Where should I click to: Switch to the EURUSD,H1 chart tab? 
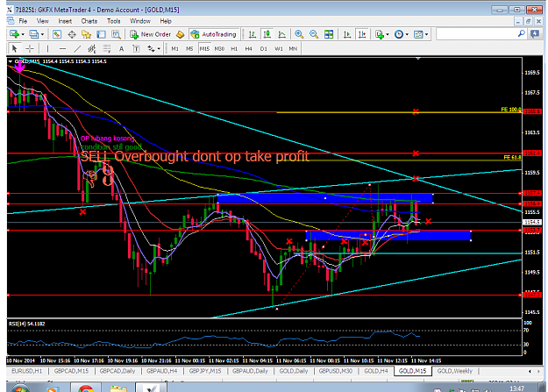(26, 371)
